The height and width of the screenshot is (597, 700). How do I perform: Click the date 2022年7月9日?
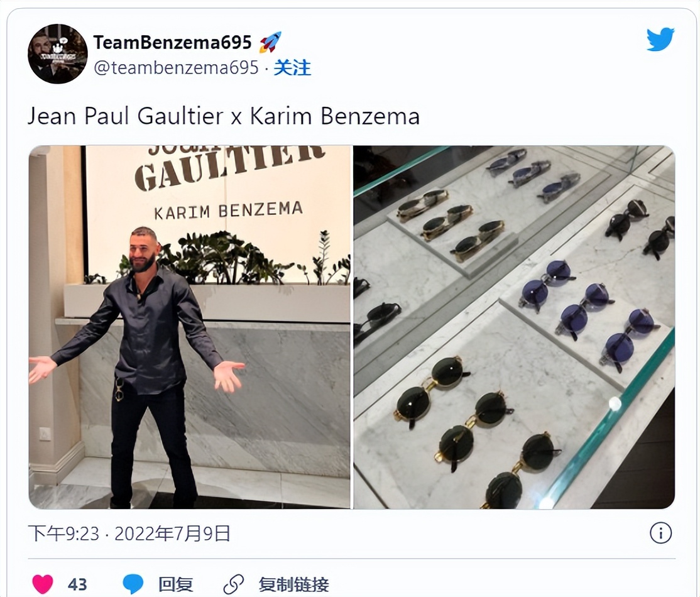tap(172, 533)
